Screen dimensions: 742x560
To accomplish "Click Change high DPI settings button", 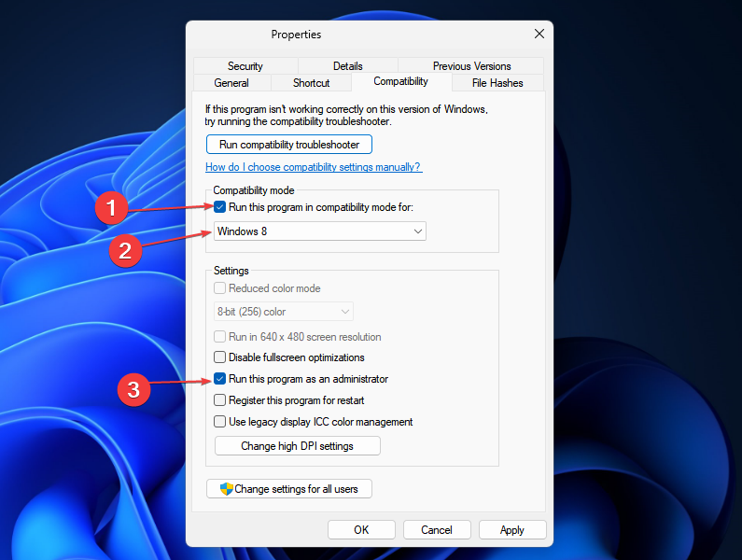I will pyautogui.click(x=297, y=446).
